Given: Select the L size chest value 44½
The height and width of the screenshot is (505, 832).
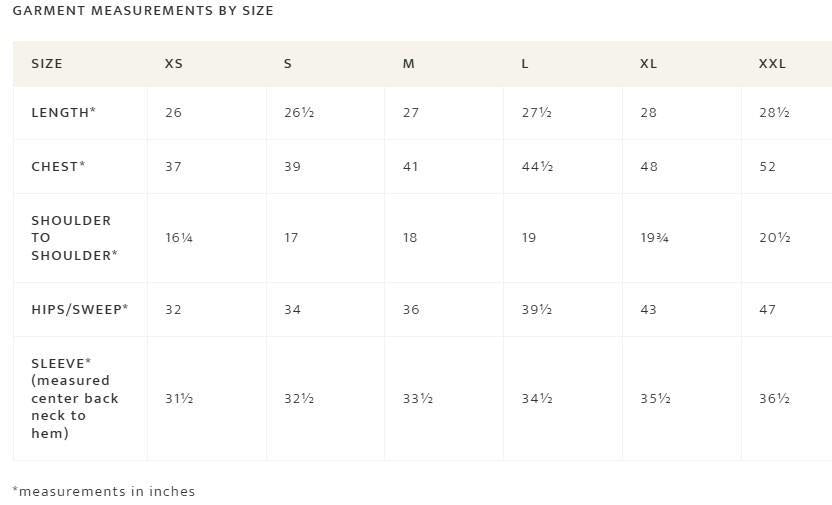Looking at the screenshot, I should coord(537,167).
